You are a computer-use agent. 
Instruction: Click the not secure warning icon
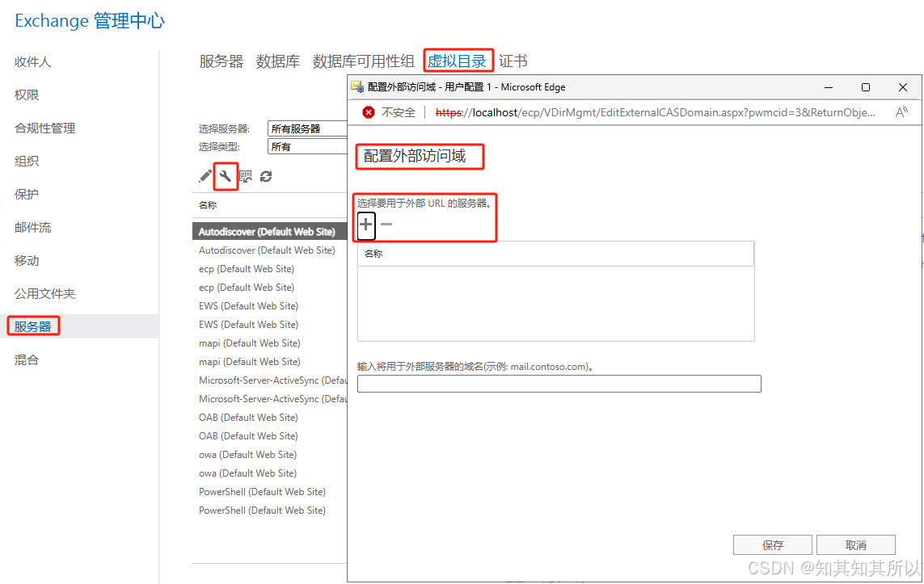(x=369, y=112)
